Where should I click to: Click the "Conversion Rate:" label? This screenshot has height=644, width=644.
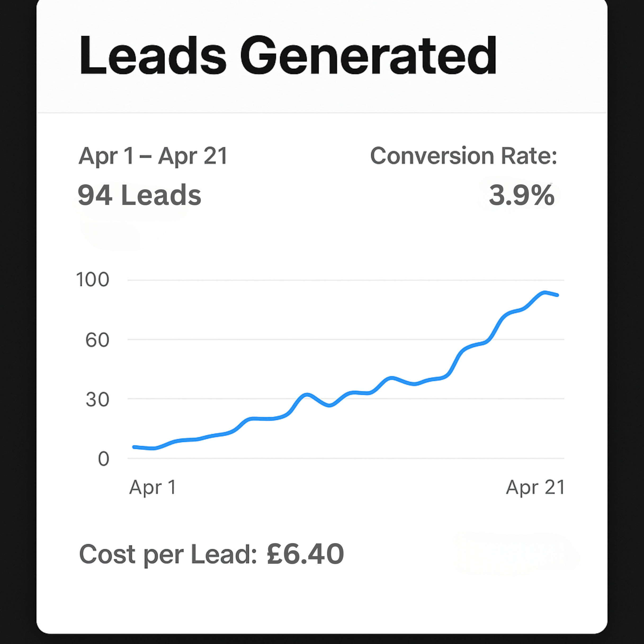(463, 156)
